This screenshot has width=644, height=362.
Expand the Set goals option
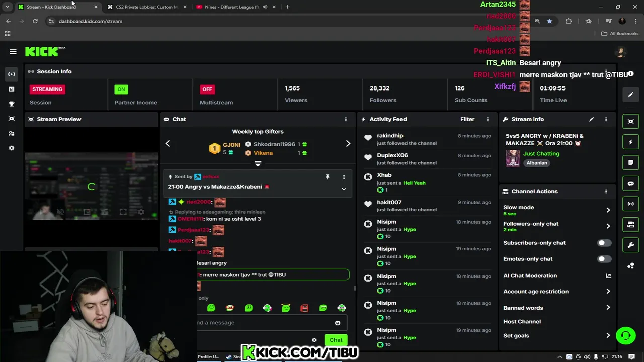608,336
